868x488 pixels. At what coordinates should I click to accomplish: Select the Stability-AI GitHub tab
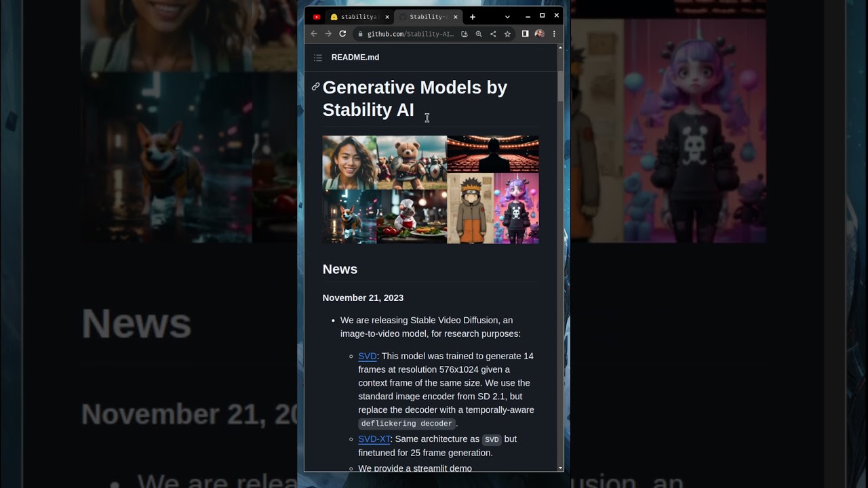[x=427, y=17]
